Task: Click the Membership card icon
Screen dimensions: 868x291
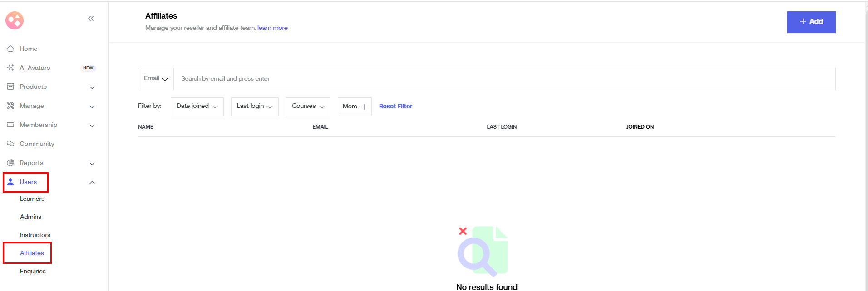Action: (x=10, y=125)
